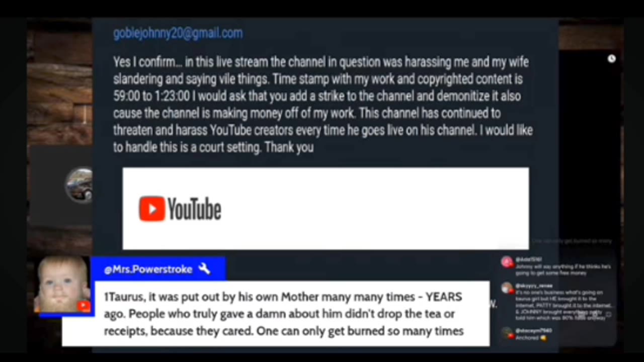The width and height of the screenshot is (644, 362).
Task: Click the small YouTube badge on avatar
Action: [x=84, y=306]
